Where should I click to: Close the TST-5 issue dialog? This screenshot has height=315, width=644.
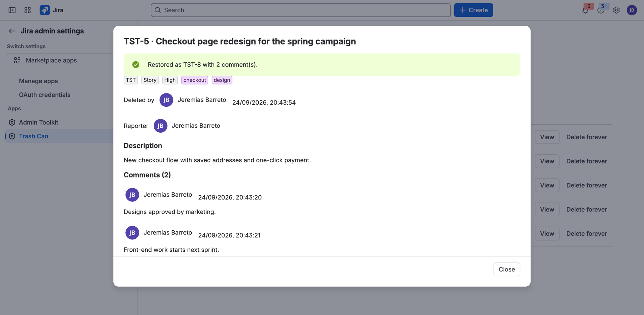tap(506, 269)
